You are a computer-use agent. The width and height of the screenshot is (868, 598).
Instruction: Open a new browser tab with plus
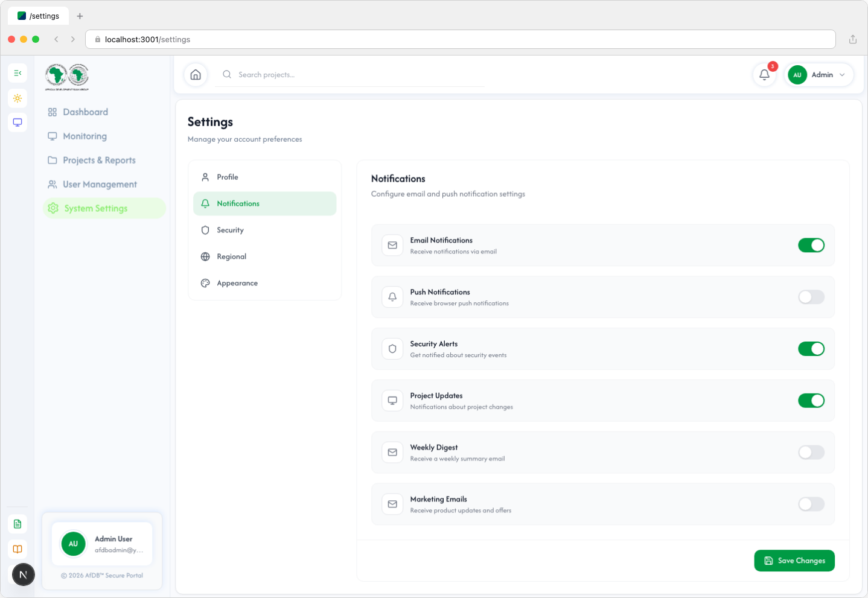(x=80, y=16)
